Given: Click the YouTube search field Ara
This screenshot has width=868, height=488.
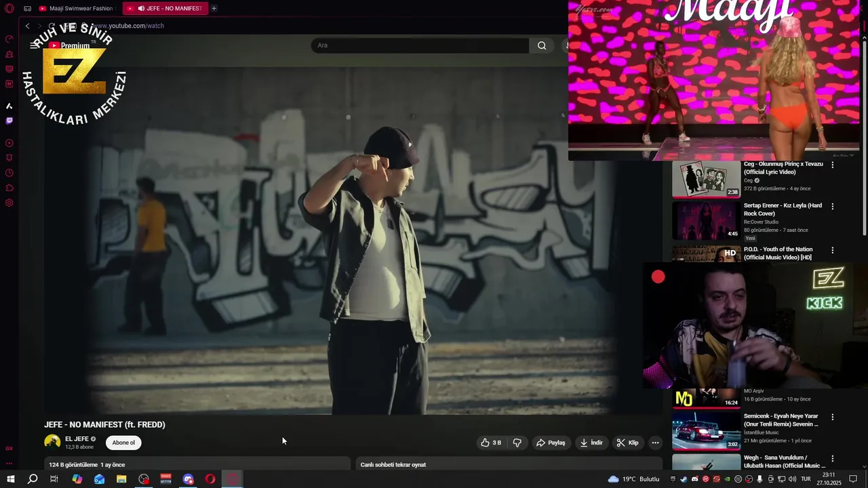Looking at the screenshot, I should point(420,45).
